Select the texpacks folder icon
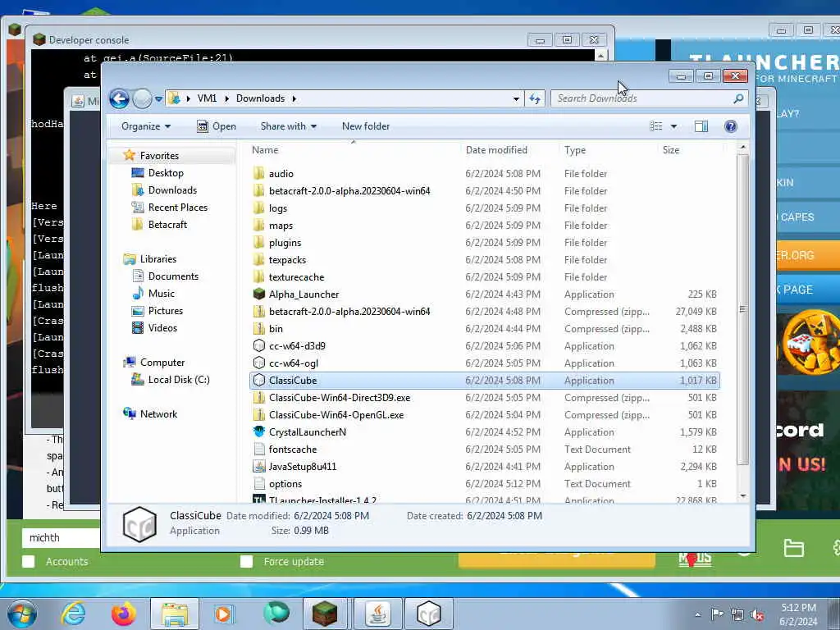This screenshot has width=840, height=630. pyautogui.click(x=258, y=259)
